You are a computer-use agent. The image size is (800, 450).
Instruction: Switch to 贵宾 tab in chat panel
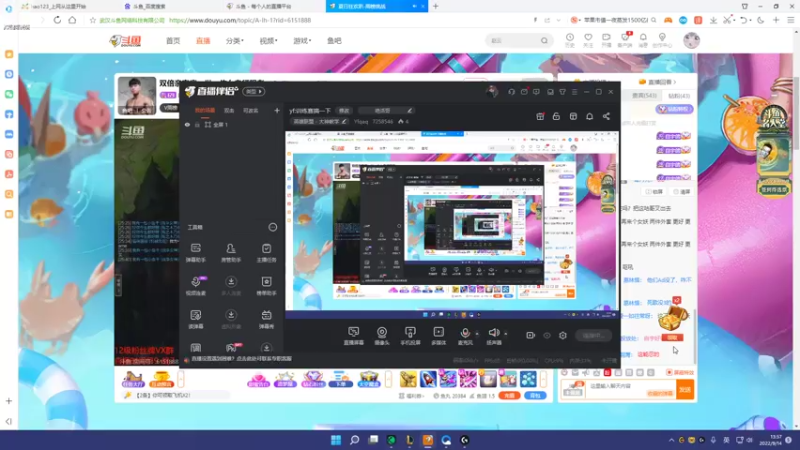(644, 95)
